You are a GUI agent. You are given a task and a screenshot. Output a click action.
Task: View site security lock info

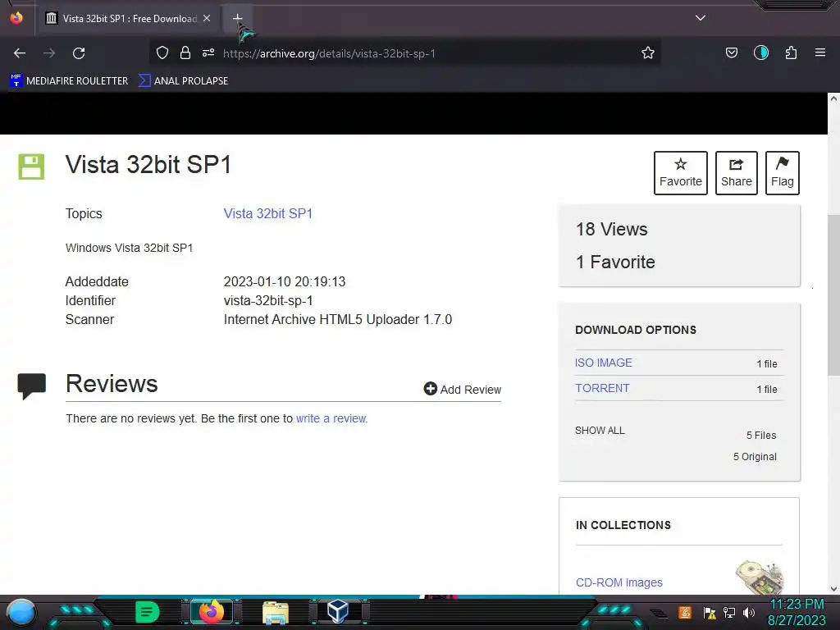[x=185, y=52]
